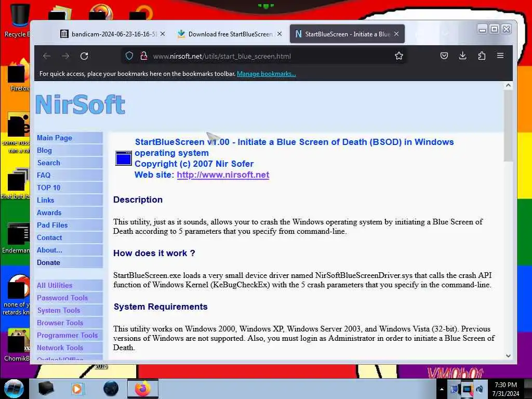Select the Firefox taskbar button
Viewport: 532px width, 399px height.
point(143,389)
